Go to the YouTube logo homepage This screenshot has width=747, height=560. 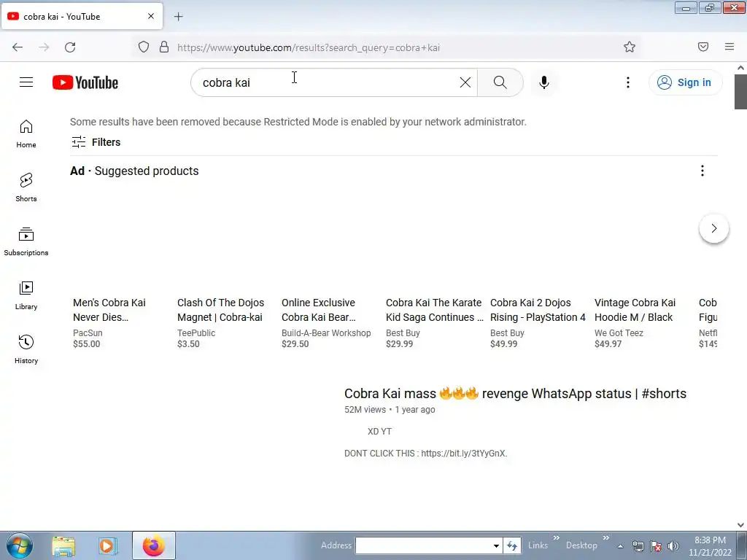click(85, 82)
